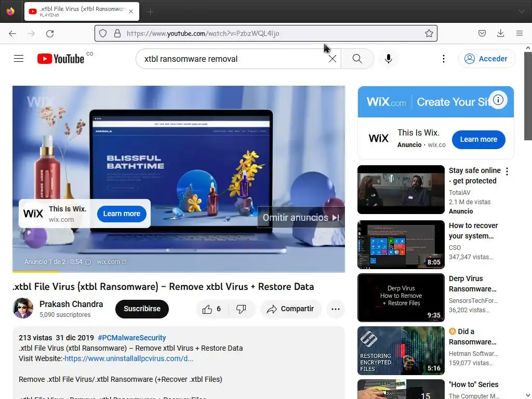Image resolution: width=532 pixels, height=399 pixels.
Task: Start voice search with the microphone
Action: click(x=389, y=59)
